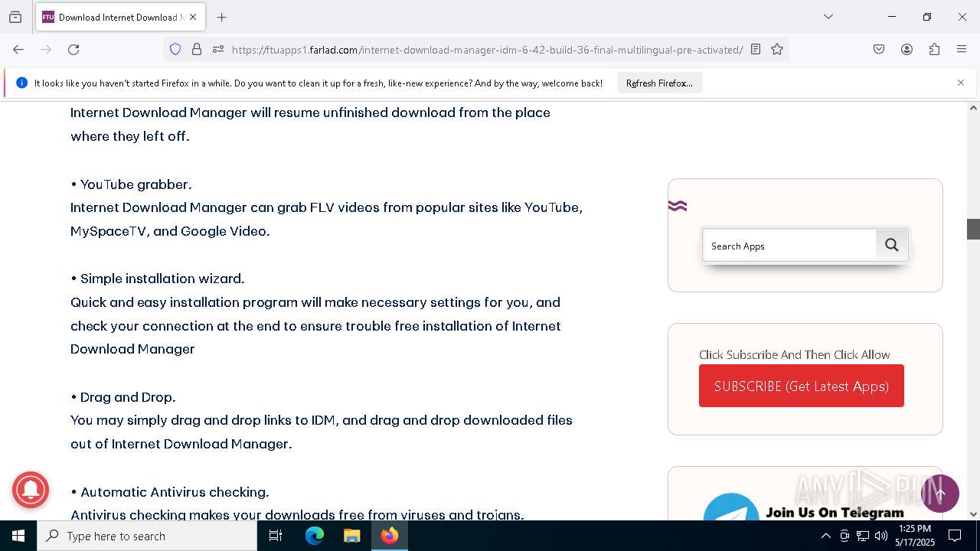Click the page scrollbar thumb
The height and width of the screenshot is (551, 980).
tap(973, 229)
